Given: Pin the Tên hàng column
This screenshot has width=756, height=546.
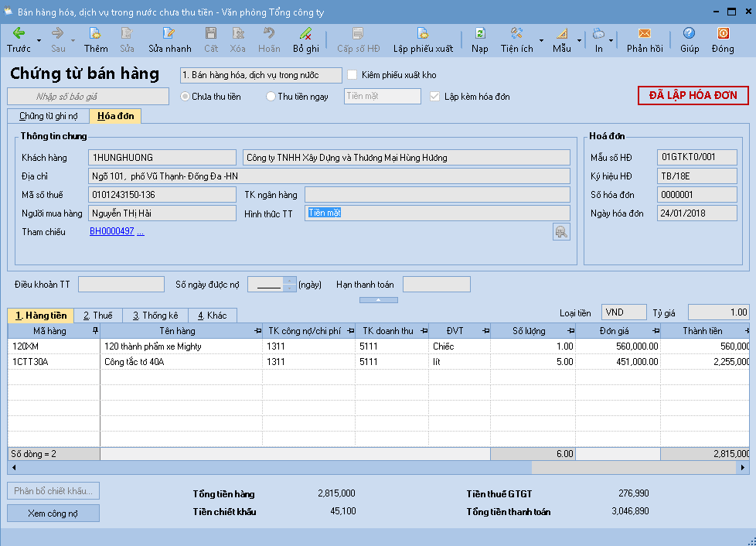Looking at the screenshot, I should click(257, 331).
